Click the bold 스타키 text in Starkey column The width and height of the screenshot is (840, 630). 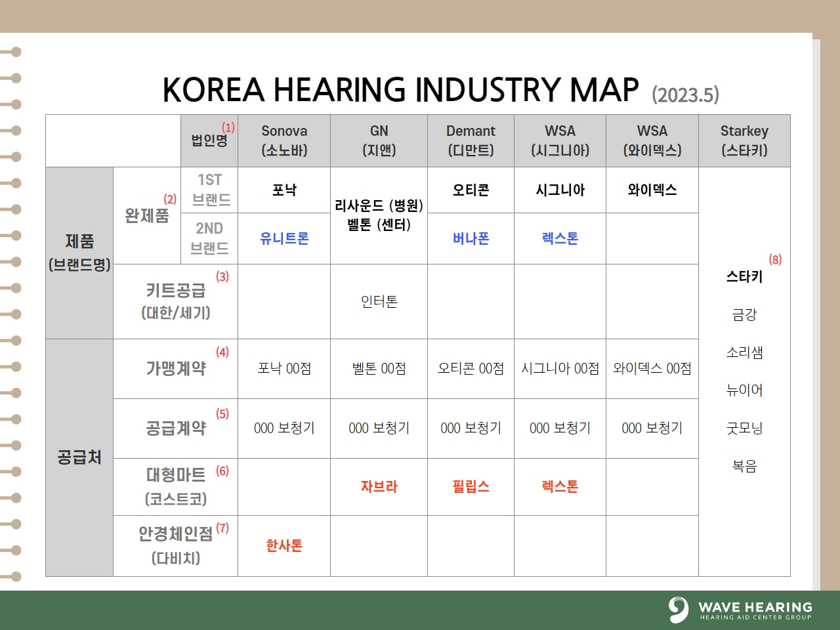click(744, 277)
